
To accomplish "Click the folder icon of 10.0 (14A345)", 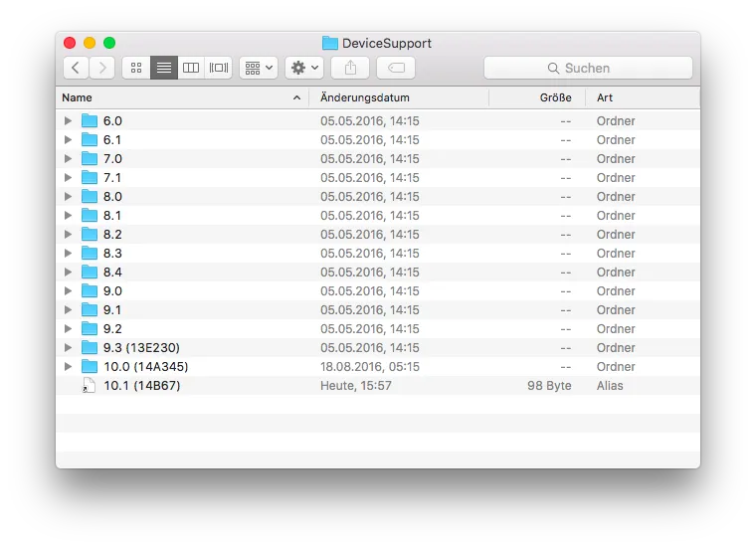I will pyautogui.click(x=90, y=366).
